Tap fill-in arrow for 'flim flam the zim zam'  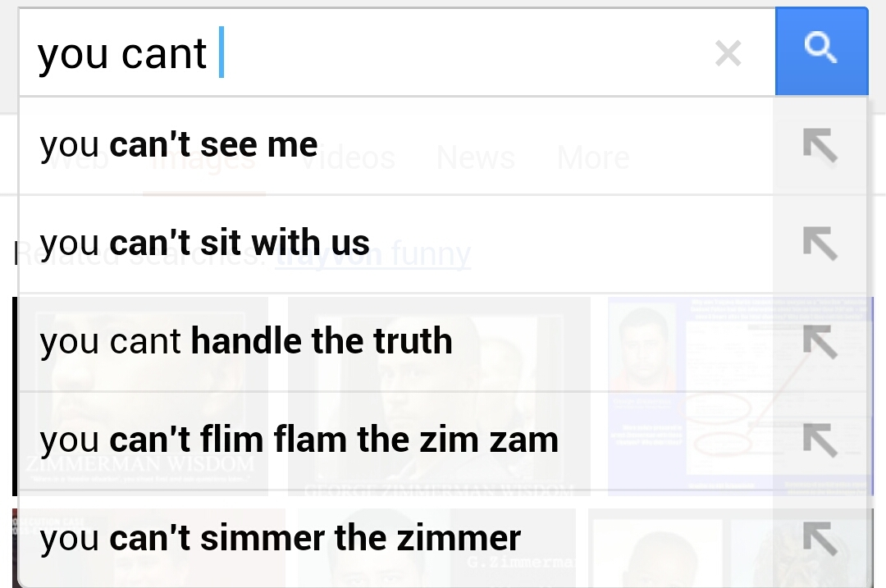[820, 441]
